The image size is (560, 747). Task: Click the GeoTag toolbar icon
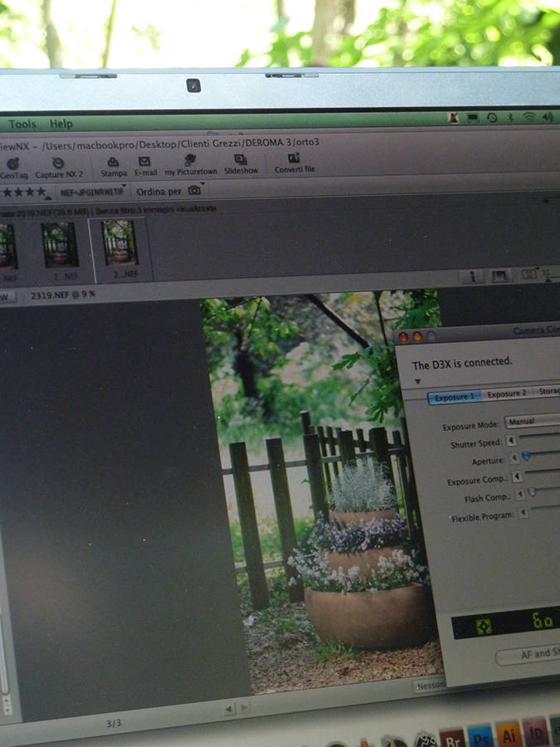[12, 164]
